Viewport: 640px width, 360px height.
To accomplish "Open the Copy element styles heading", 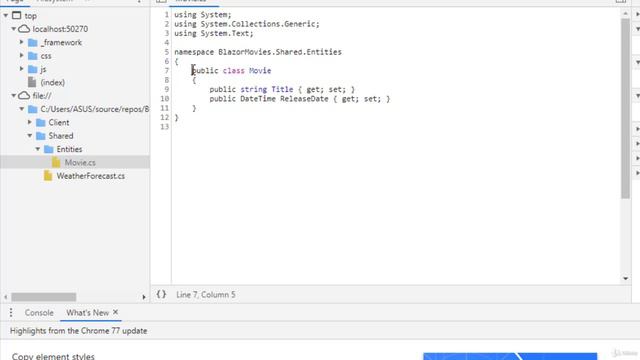I will tap(53, 356).
